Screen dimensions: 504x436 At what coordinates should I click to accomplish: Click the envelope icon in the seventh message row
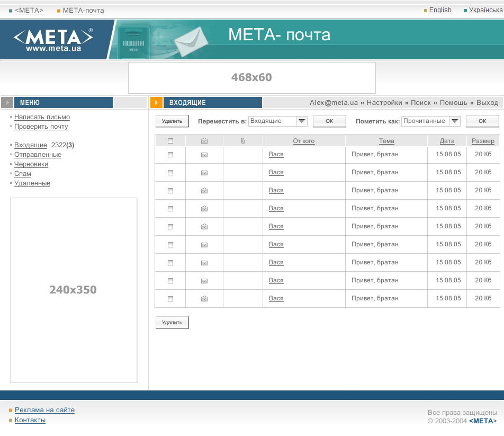pos(204,263)
